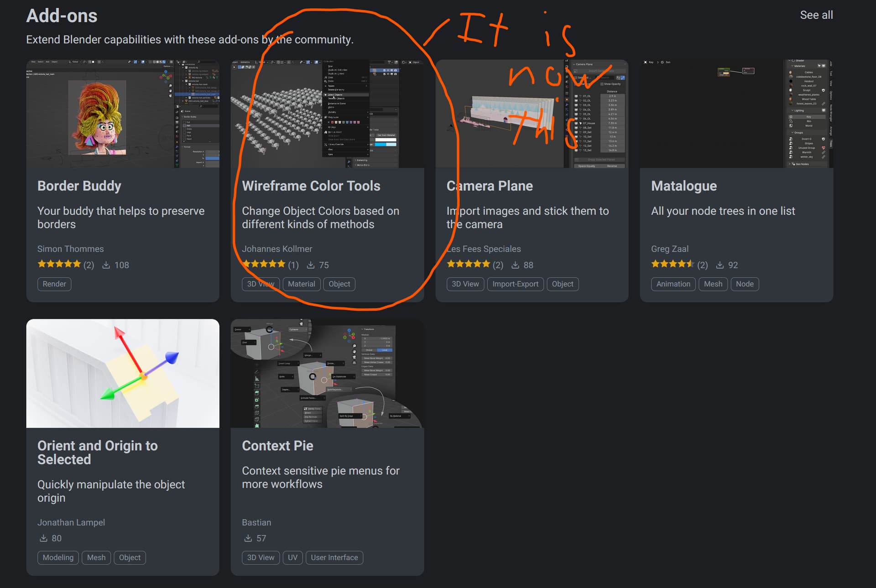Select the Node tag on Matalogue

coord(745,284)
